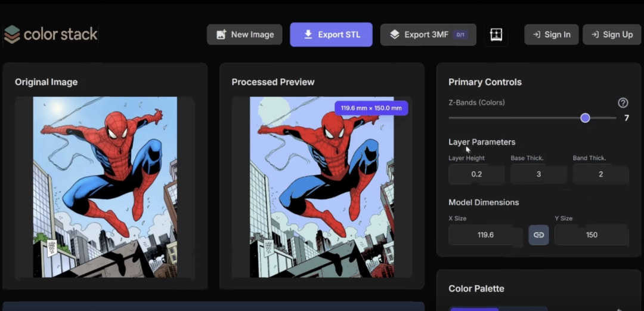Select the X Size input field
This screenshot has width=644, height=311.
click(485, 235)
